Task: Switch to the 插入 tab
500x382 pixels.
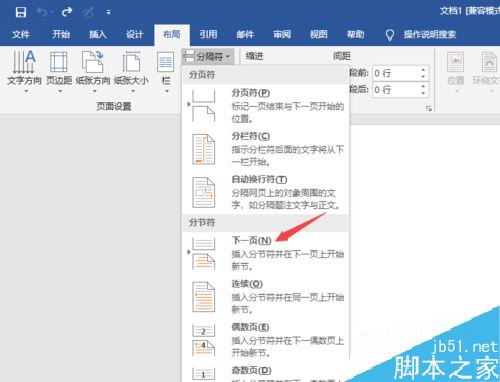Action: (98, 34)
